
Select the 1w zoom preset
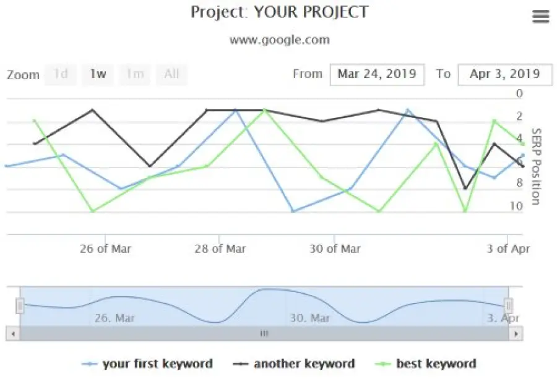coord(97,74)
